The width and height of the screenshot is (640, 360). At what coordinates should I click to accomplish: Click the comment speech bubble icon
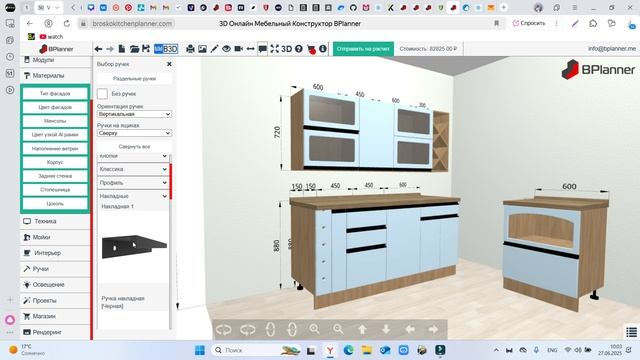pos(262,49)
